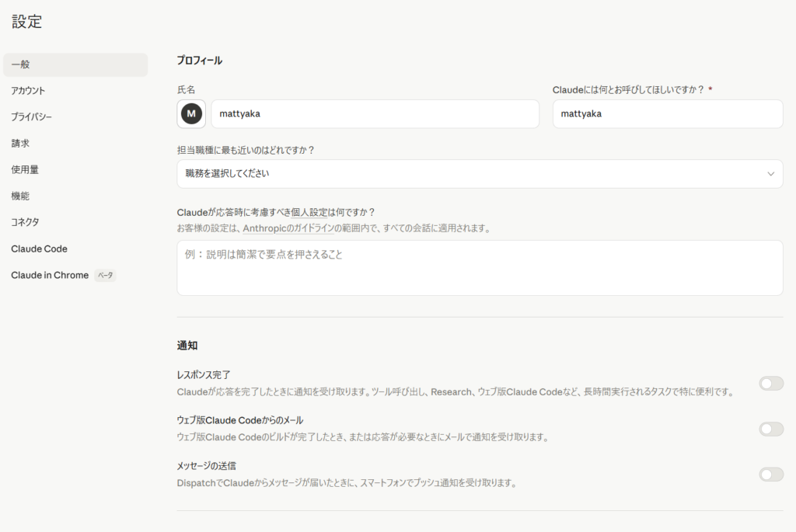Enable ウェブ版Claude Codeからのメール notifications
Viewport: 796px width, 532px height.
point(770,429)
